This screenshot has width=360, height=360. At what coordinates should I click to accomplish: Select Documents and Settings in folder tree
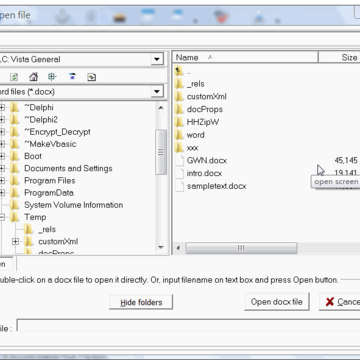[68, 168]
